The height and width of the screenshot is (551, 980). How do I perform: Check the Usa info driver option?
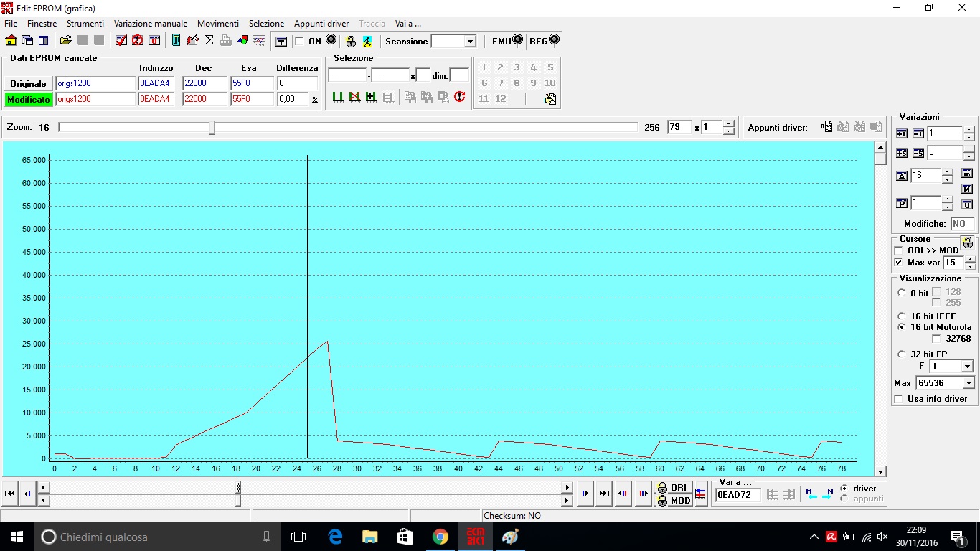(x=899, y=399)
